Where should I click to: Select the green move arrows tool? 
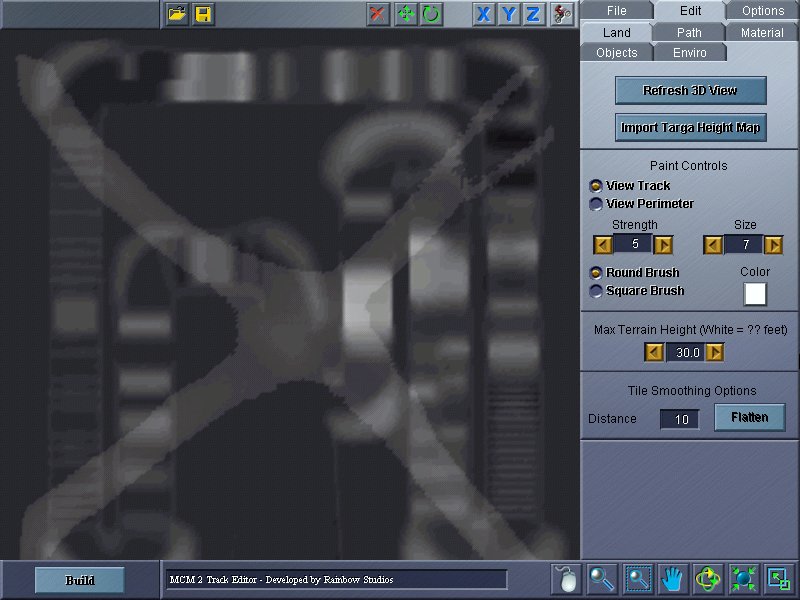406,14
